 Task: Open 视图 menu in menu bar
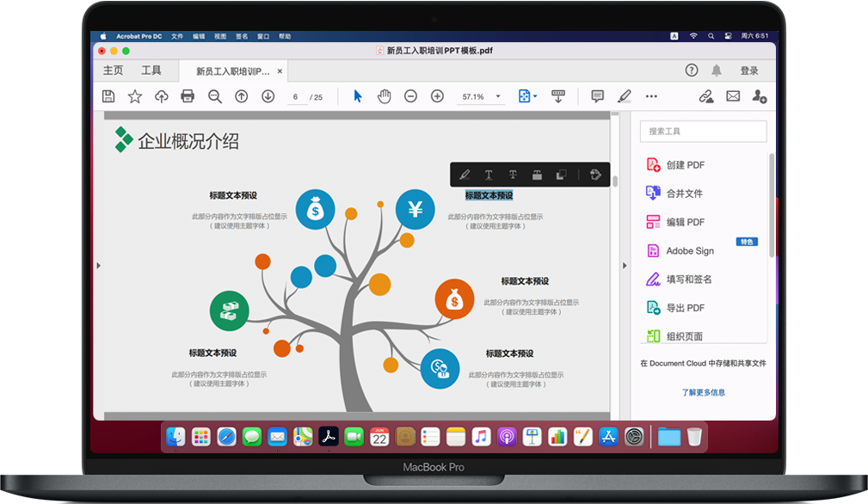pyautogui.click(x=220, y=36)
